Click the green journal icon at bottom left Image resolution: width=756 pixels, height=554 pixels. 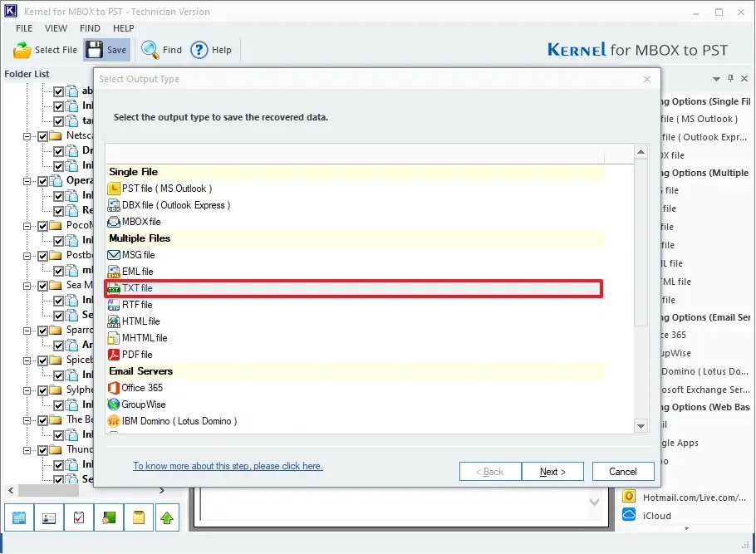point(109,517)
